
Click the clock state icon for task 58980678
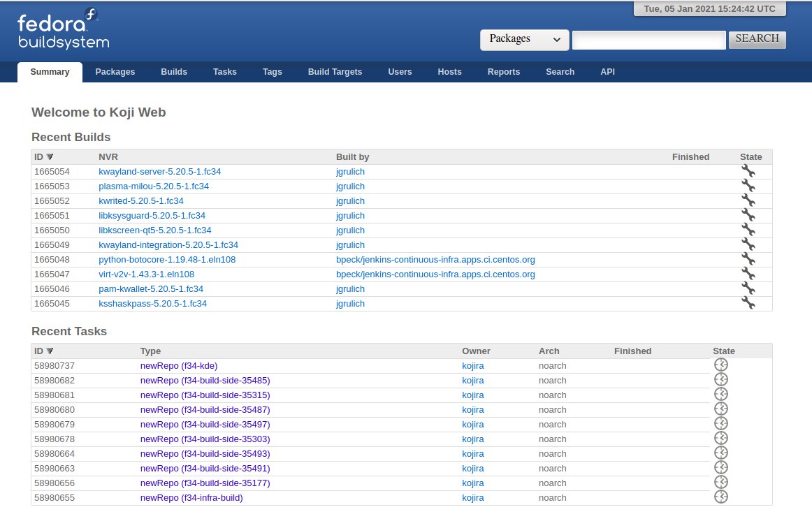click(721, 438)
